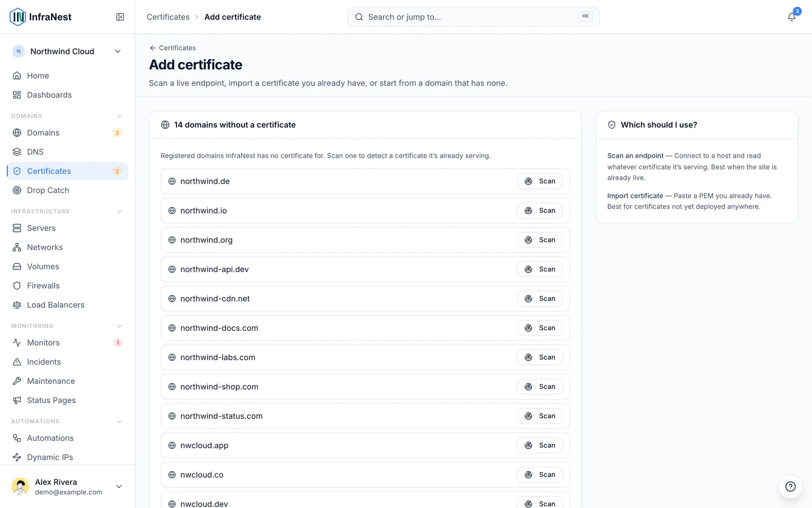Collapse the MONITORING sidebar section
The width and height of the screenshot is (812, 508).
[119, 326]
